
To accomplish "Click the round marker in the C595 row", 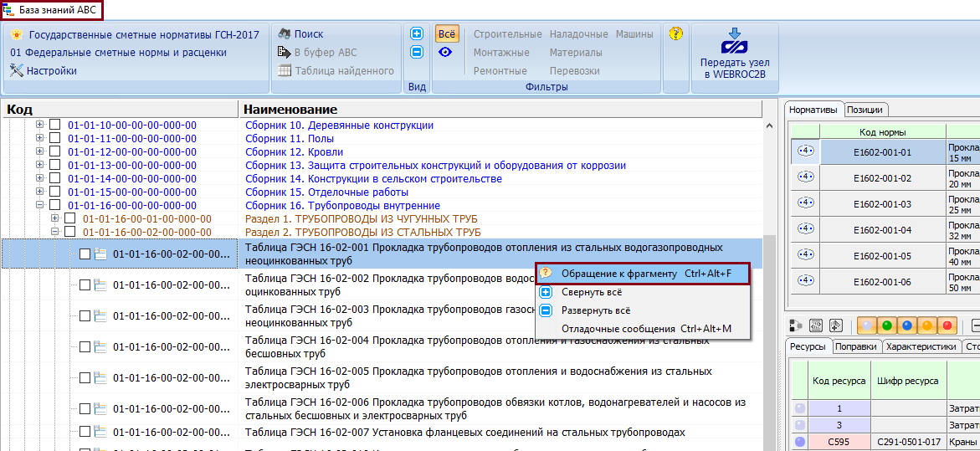I will coord(798,443).
